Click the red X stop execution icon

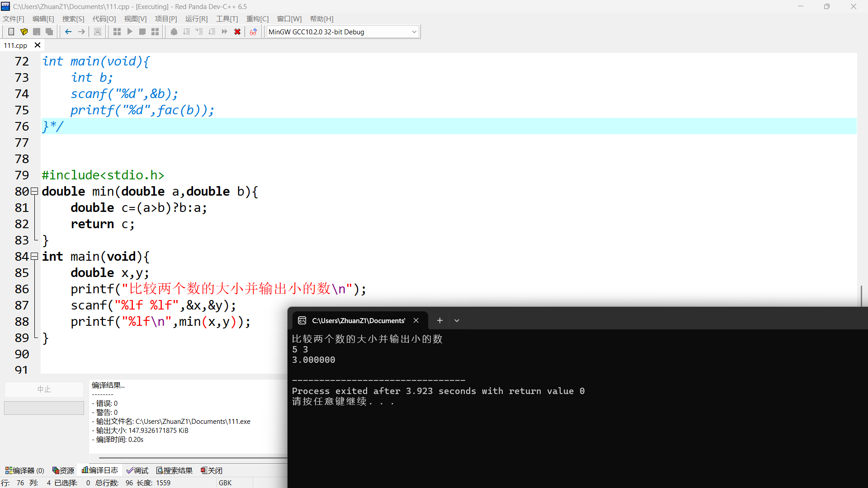pos(237,32)
